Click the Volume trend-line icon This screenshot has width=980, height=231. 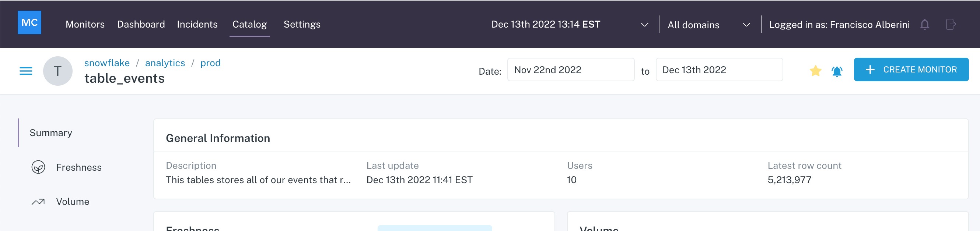(x=38, y=202)
